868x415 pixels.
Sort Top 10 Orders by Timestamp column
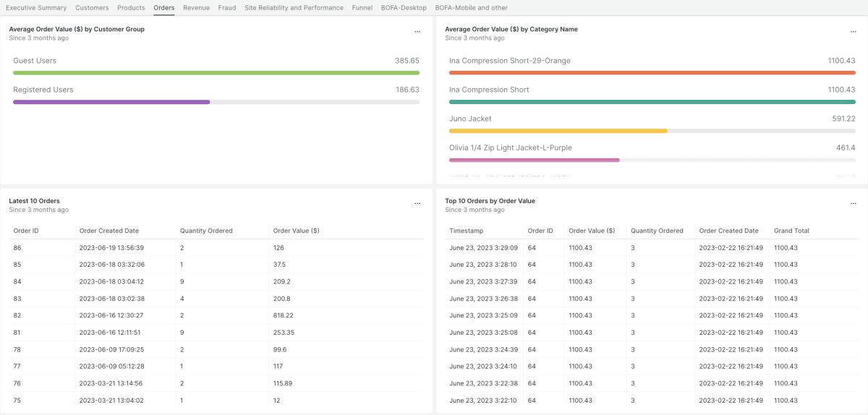[x=466, y=231]
